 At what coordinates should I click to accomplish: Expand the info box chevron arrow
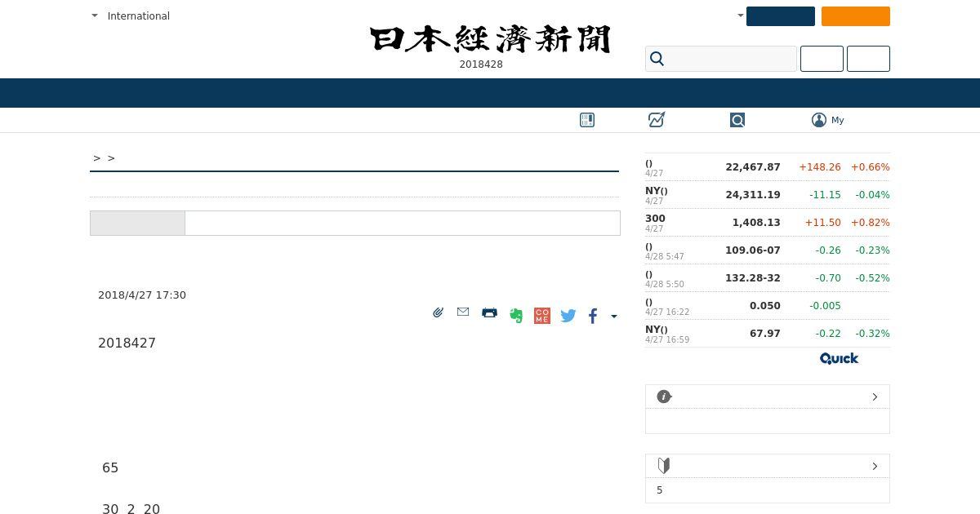point(875,397)
